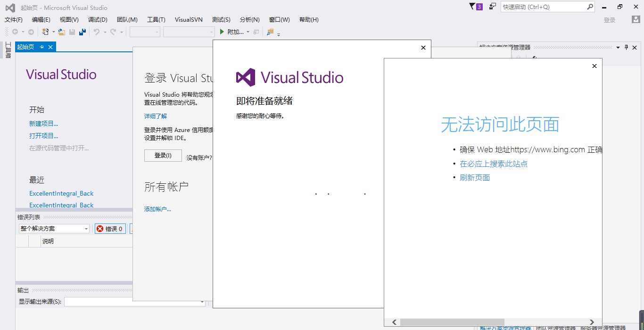Image resolution: width=644 pixels, height=330 pixels.
Task: Click the navigate backward arrow icon
Action: point(15,32)
